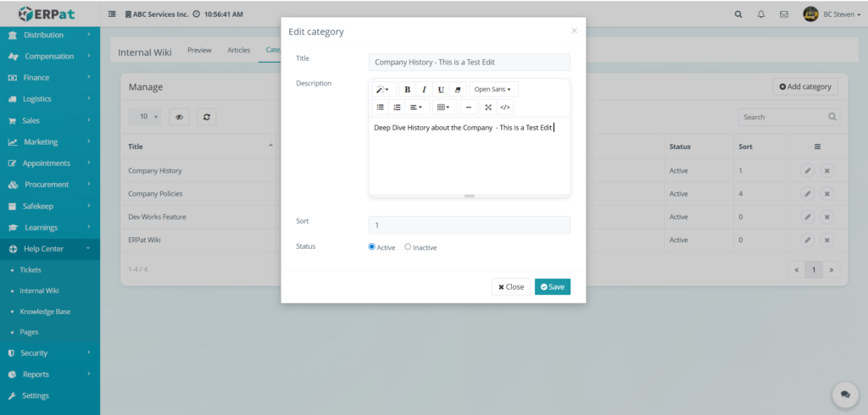The image size is (868, 415).
Task: Insert an unordered bullet list
Action: [x=381, y=108]
